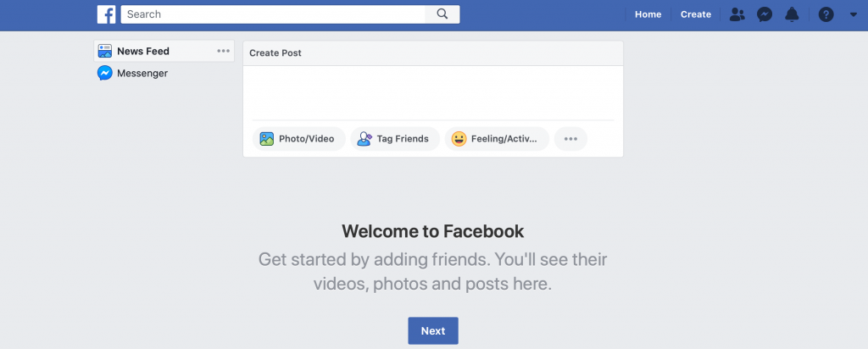The image size is (868, 349).
Task: Click the Next button
Action: click(433, 330)
